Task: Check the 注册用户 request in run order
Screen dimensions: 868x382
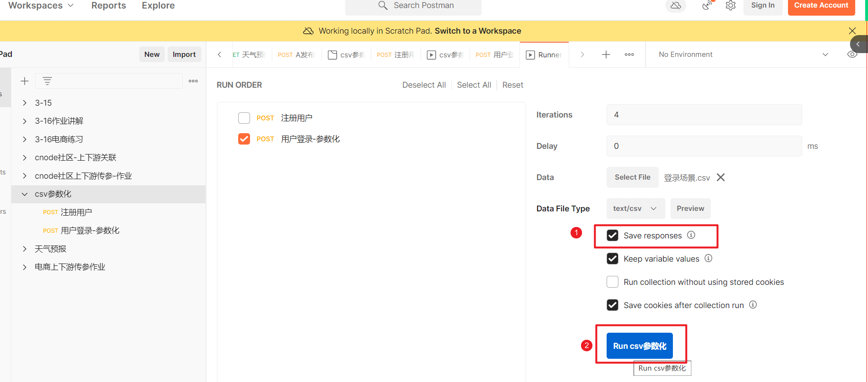Action: pos(244,118)
